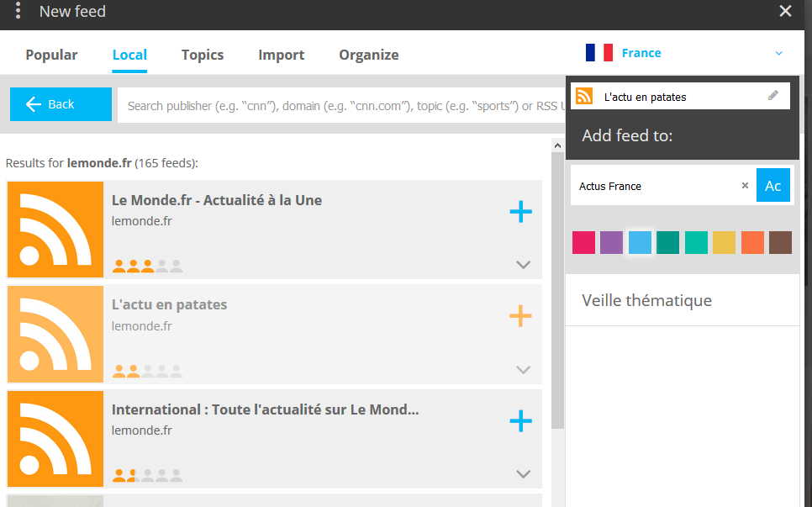Click the RSS icon beside L'actu en patates title
Screen dimensions: 812x507
tap(584, 97)
